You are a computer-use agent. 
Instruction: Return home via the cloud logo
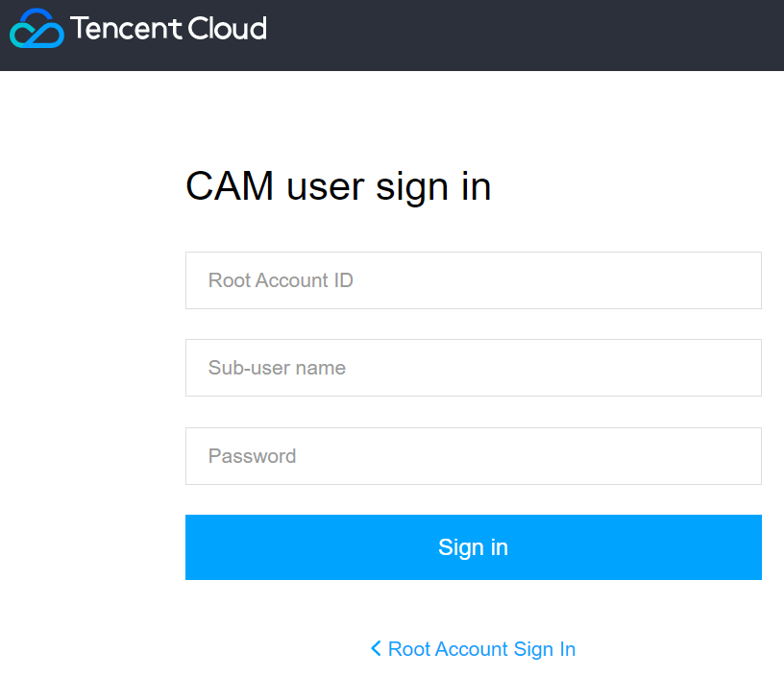(x=37, y=28)
